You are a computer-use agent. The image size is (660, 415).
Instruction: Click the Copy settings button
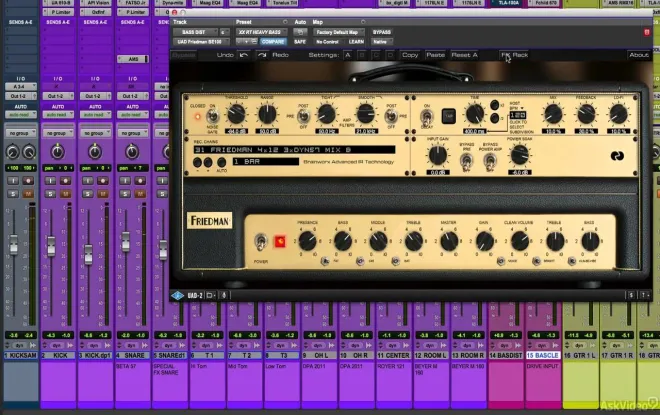410,55
